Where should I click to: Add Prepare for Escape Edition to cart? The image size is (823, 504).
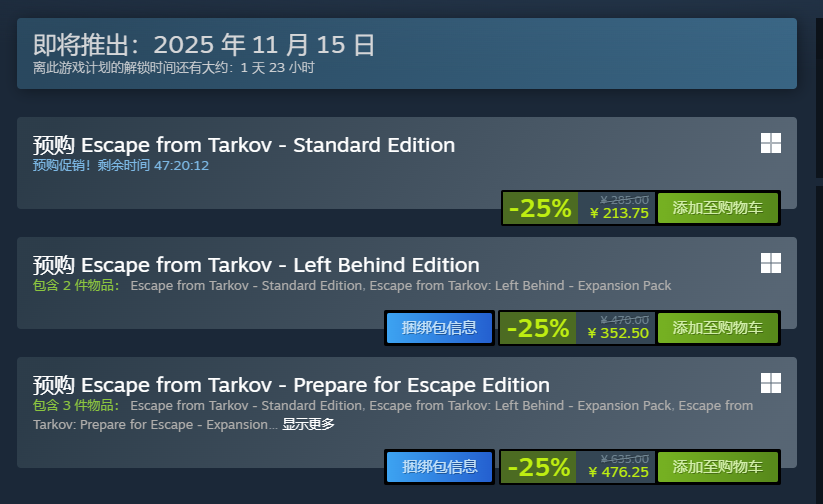pyautogui.click(x=717, y=467)
